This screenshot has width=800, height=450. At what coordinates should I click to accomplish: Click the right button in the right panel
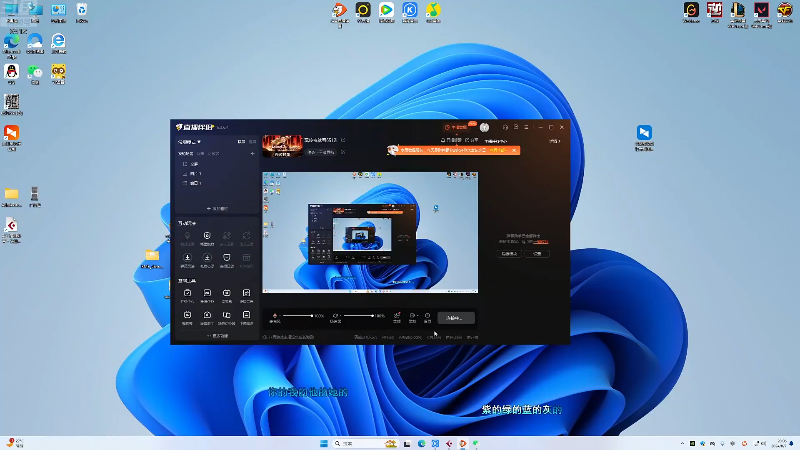pyautogui.click(x=537, y=254)
